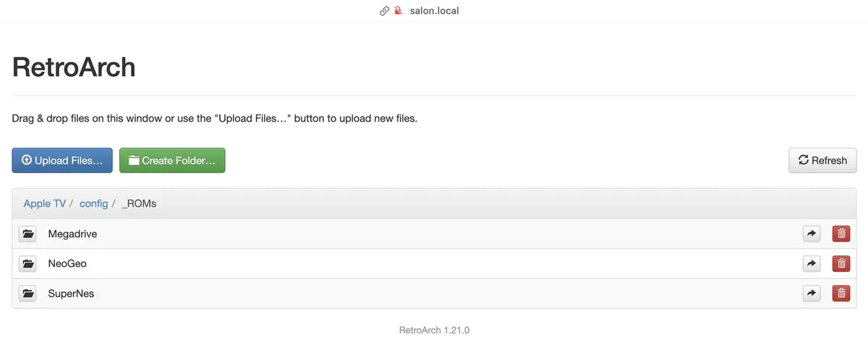Delete the Megadrive folder with trash icon
This screenshot has width=868, height=343.
coord(841,234)
